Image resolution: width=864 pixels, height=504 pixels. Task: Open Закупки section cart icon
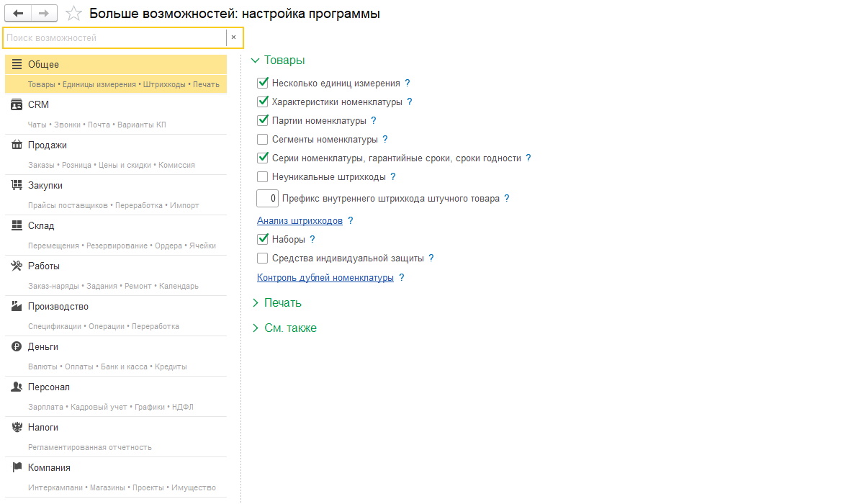pos(17,186)
